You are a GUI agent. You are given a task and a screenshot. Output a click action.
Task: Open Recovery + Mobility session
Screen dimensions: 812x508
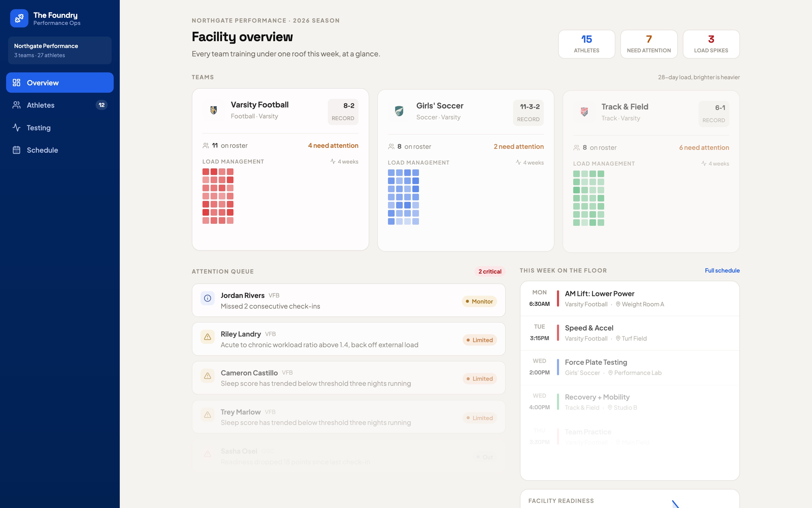pos(630,402)
